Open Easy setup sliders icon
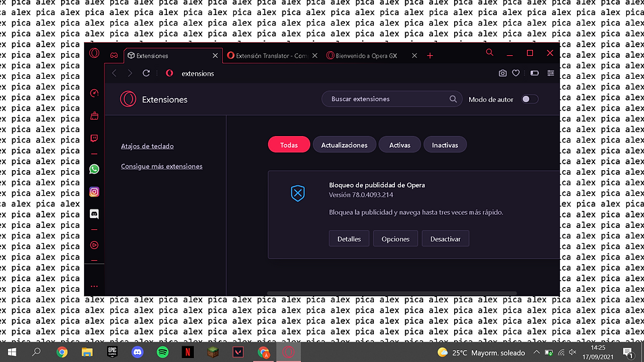Screen dimensions: 644x362 click(551, 73)
